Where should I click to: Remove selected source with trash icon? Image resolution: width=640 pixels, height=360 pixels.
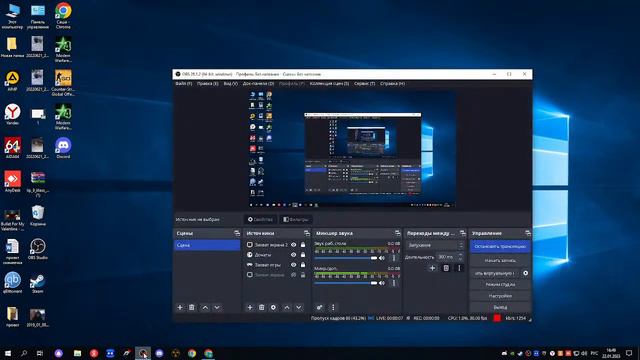262,307
